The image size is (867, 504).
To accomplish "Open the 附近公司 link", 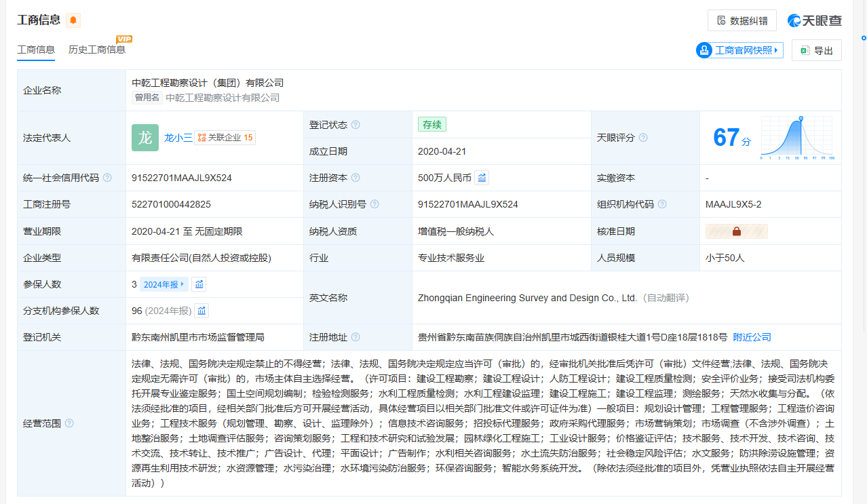I will 752,337.
